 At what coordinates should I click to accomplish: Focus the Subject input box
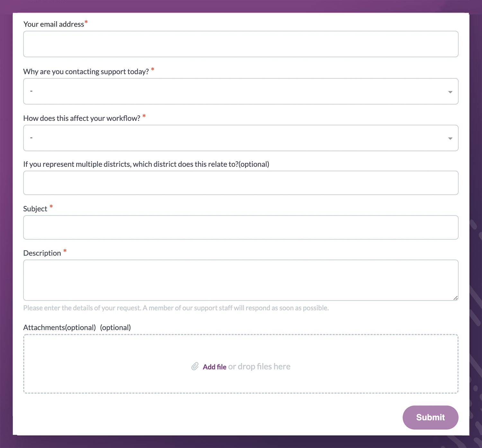(x=241, y=227)
